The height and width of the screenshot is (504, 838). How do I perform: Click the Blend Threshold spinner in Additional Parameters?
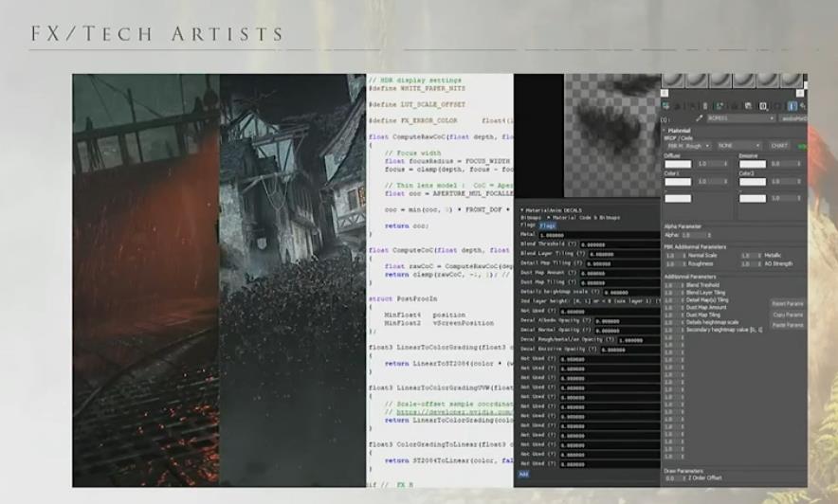coord(674,286)
